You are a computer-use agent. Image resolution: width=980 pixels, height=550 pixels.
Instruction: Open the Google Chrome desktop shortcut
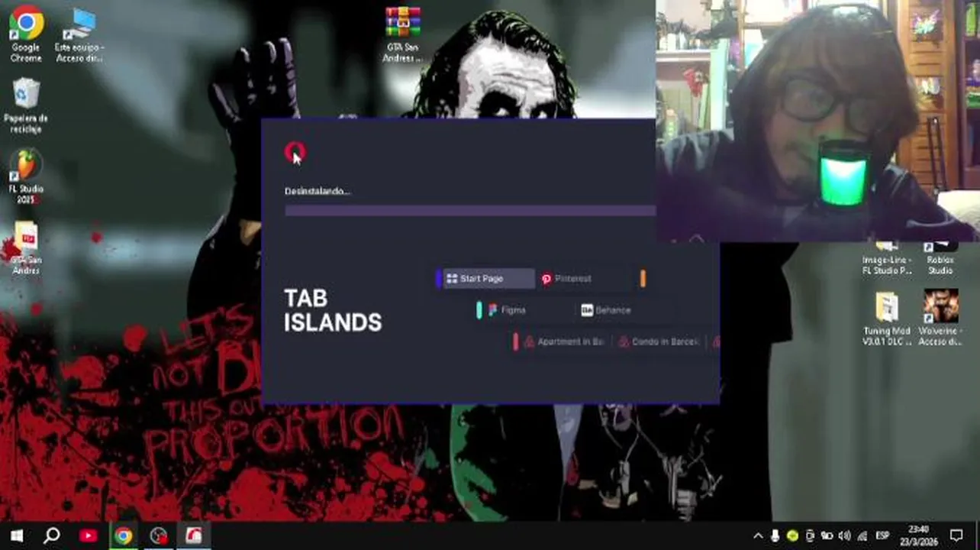(26, 34)
